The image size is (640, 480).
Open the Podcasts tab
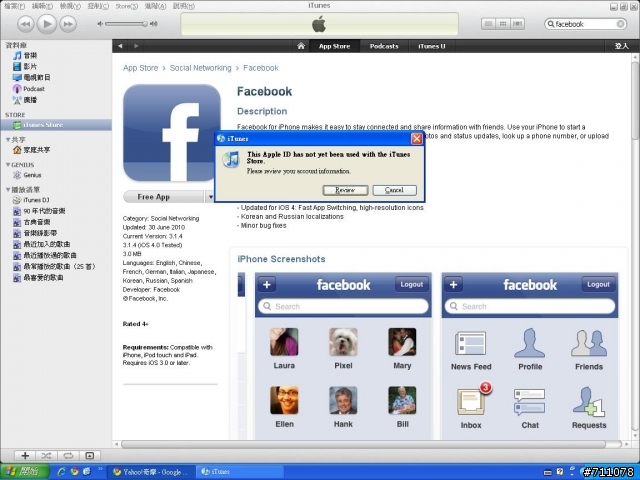(384, 46)
